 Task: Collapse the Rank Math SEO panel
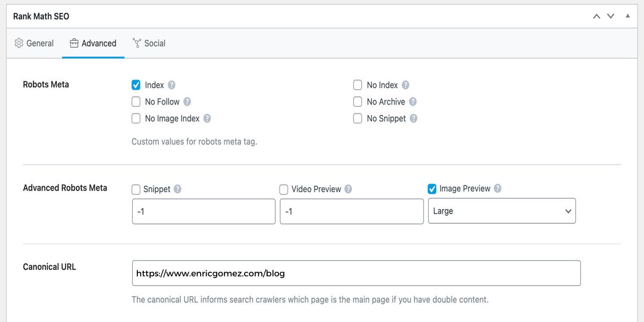(x=627, y=16)
